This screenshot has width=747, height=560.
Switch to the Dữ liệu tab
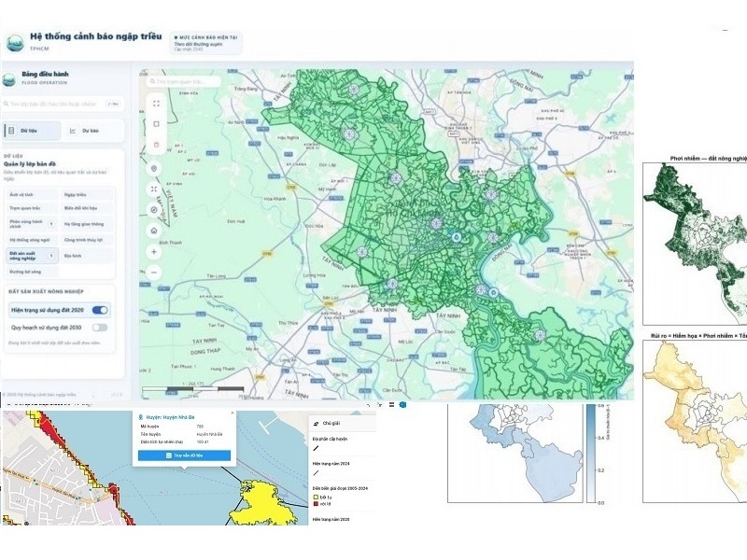pyautogui.click(x=33, y=131)
